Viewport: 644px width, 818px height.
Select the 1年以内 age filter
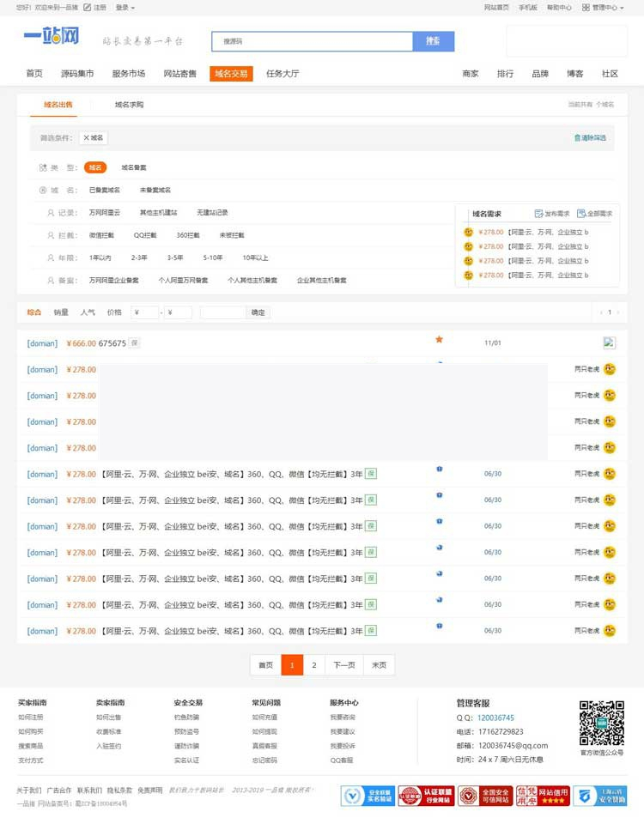tap(100, 258)
